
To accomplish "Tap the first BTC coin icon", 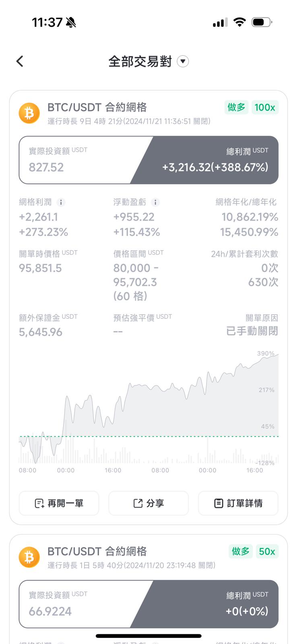I will click(x=29, y=113).
